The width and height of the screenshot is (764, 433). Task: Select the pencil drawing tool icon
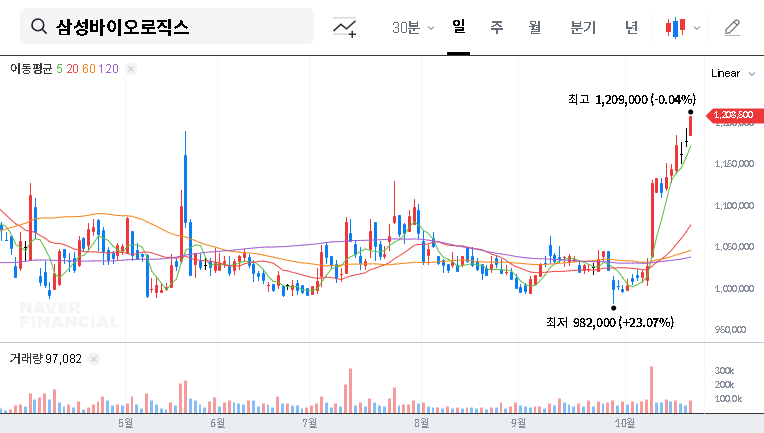pos(732,27)
